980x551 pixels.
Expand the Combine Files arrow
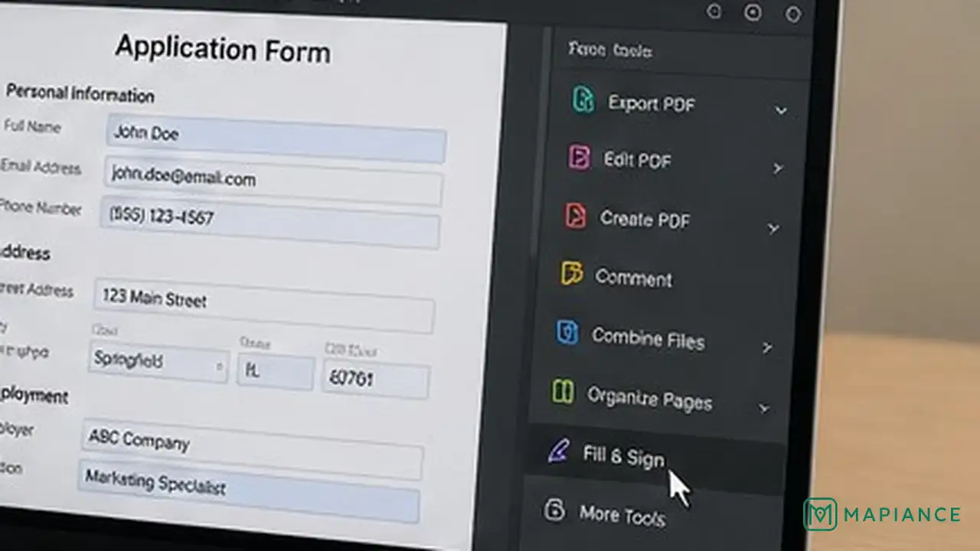pos(768,347)
